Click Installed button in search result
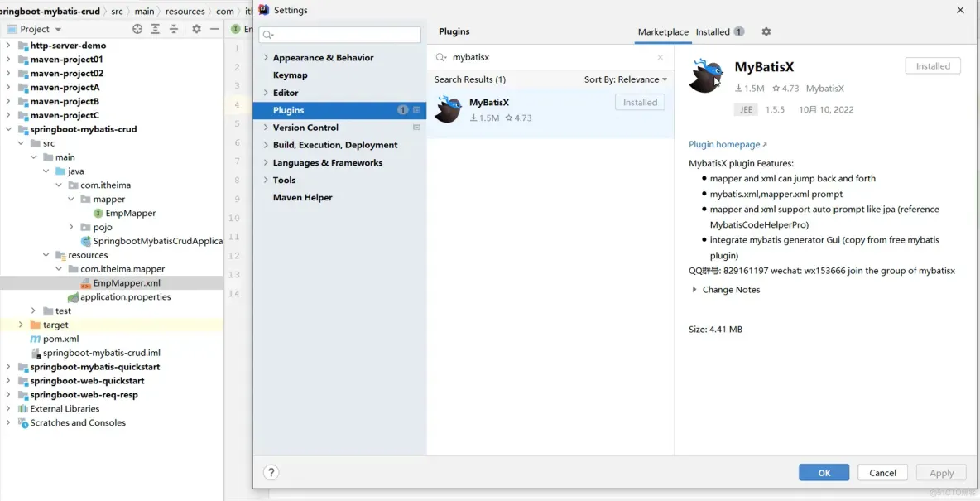980x501 pixels. (640, 103)
